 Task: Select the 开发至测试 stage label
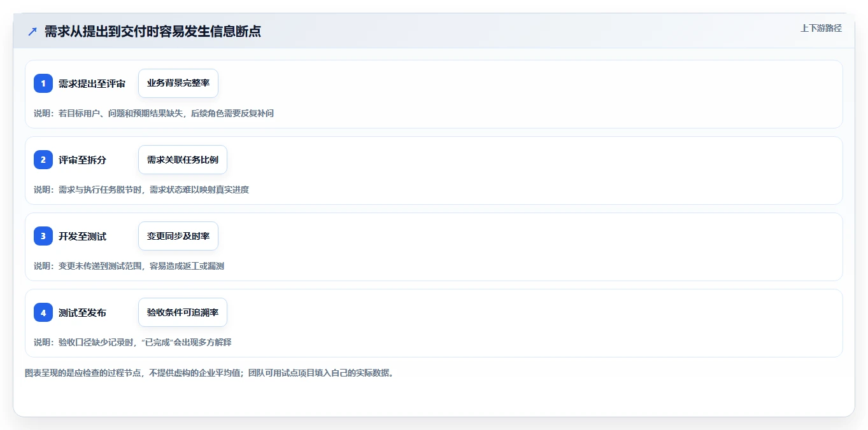coord(82,236)
